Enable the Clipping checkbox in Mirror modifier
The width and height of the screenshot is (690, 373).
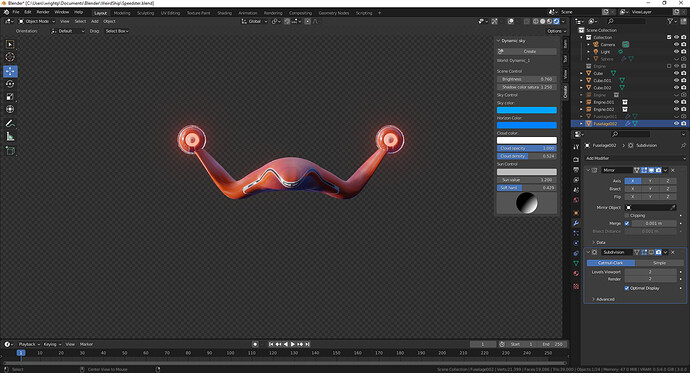(x=627, y=216)
